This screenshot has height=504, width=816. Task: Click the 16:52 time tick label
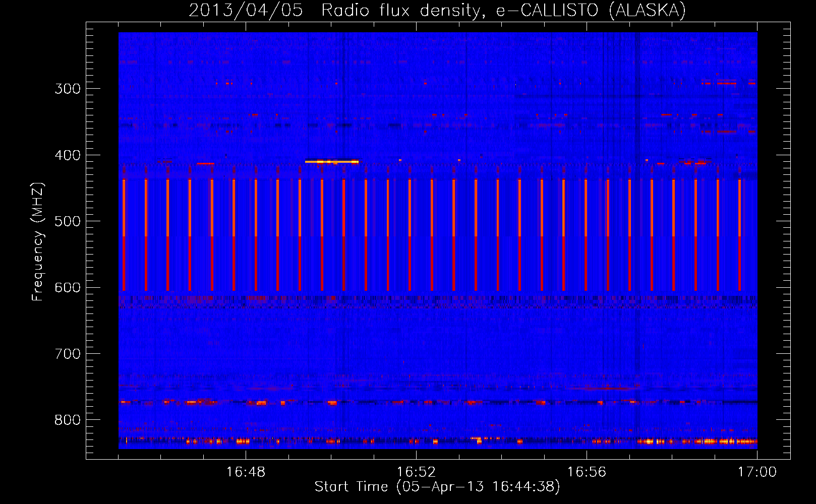coord(416,472)
